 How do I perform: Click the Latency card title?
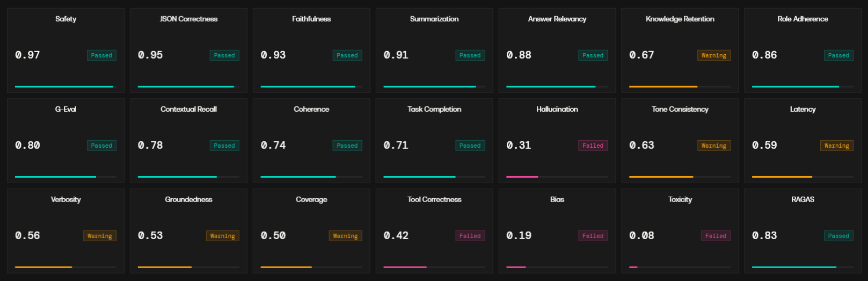pyautogui.click(x=803, y=109)
